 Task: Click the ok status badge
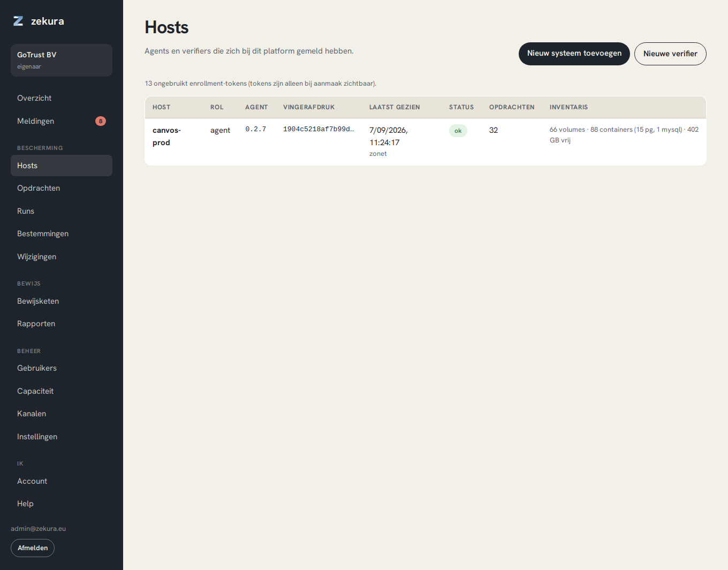click(x=458, y=131)
